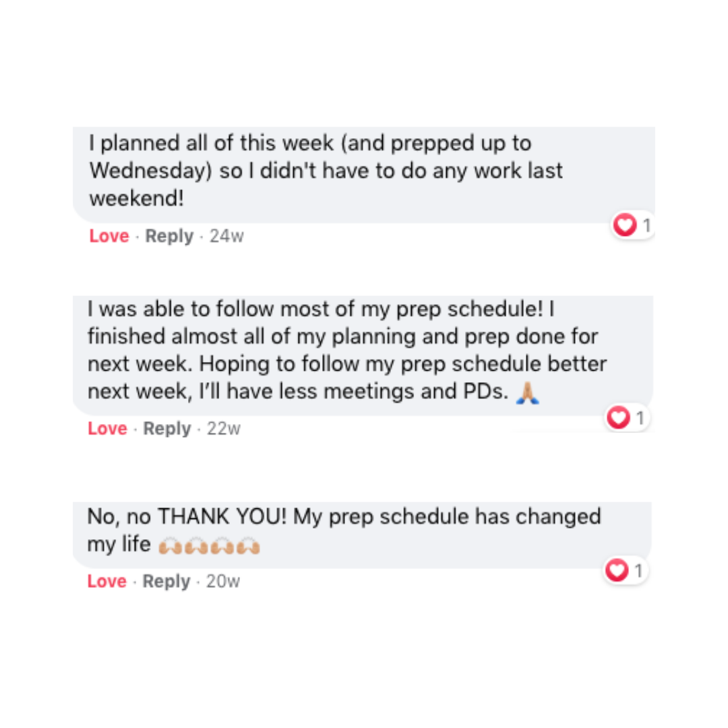This screenshot has height=728, width=728.
Task: Click praying hands emoji after PDs
Action: pyautogui.click(x=527, y=393)
